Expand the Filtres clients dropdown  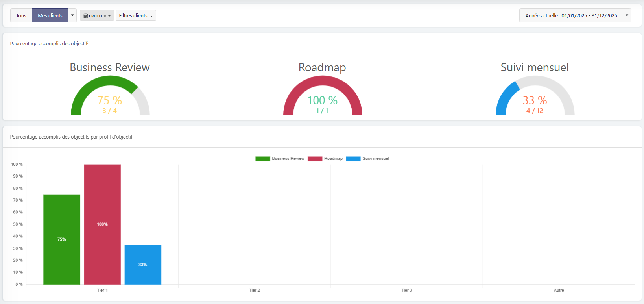pyautogui.click(x=136, y=16)
